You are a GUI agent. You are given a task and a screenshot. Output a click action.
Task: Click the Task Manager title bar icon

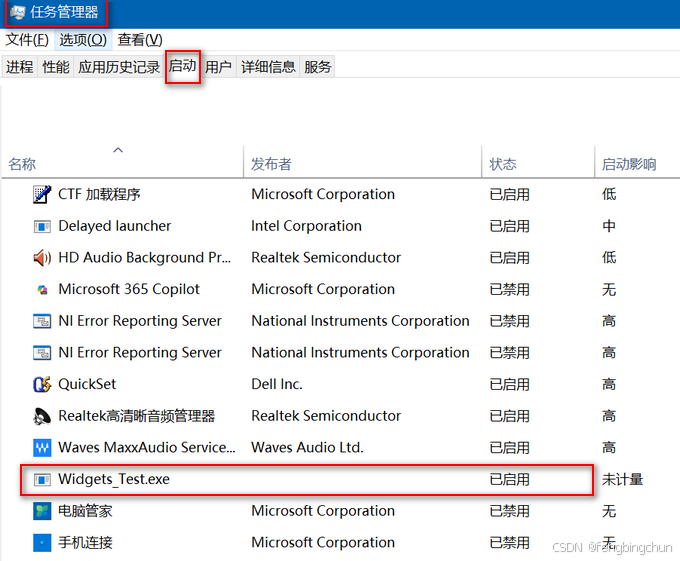pyautogui.click(x=18, y=12)
